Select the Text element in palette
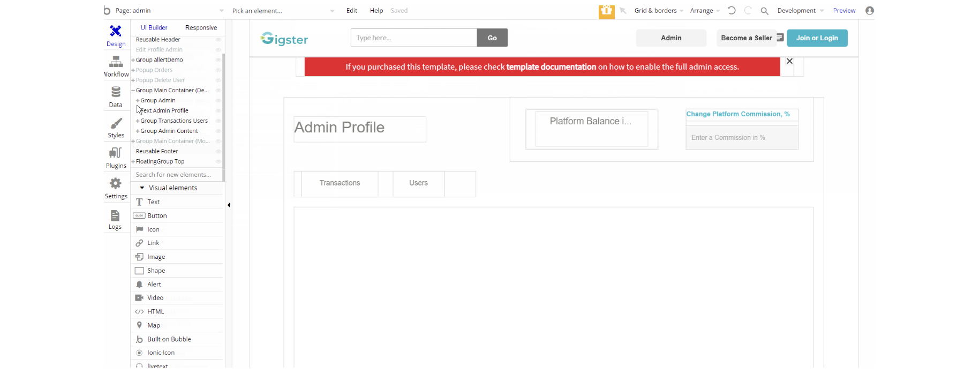Image resolution: width=980 pixels, height=372 pixels. coord(177,202)
